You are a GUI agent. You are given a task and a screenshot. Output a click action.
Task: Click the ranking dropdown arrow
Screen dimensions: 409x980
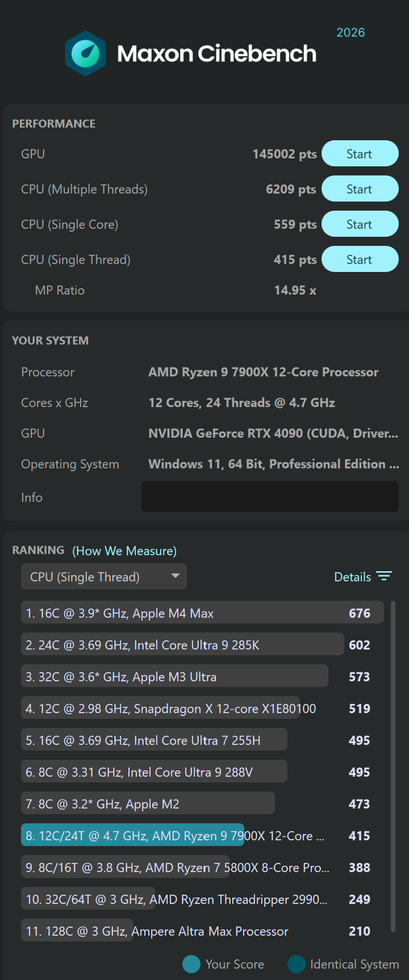pos(176,576)
